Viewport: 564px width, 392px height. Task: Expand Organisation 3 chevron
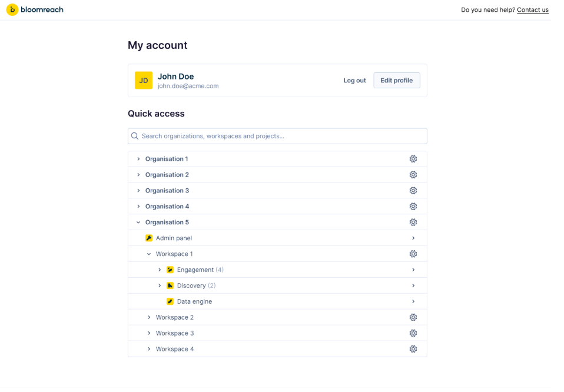pos(138,191)
